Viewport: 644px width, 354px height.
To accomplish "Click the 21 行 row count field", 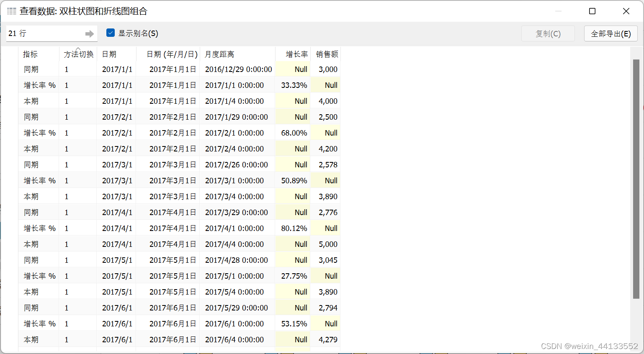I will (52, 33).
